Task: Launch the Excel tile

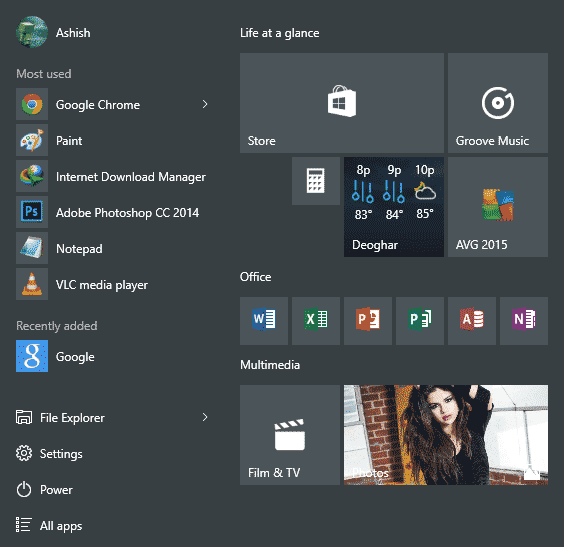Action: point(316,321)
